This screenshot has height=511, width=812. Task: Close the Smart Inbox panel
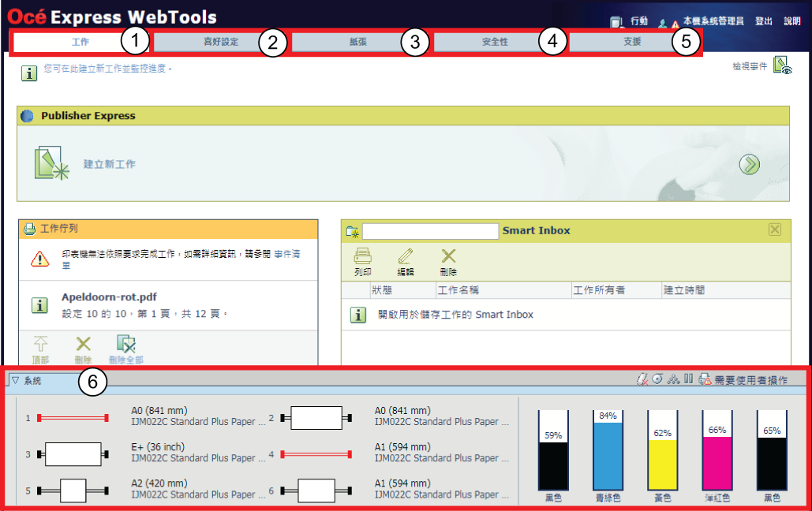point(775,229)
